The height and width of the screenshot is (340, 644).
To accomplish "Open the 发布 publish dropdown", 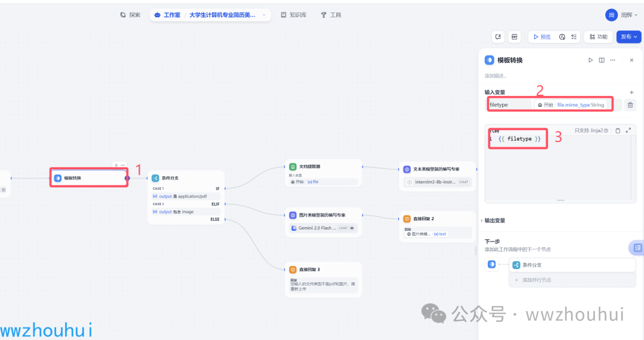I will (x=628, y=37).
